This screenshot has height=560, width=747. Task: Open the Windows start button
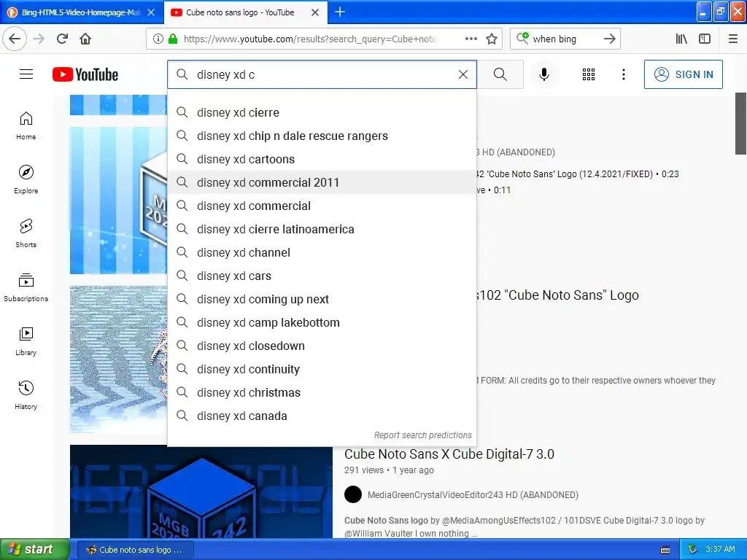point(35,549)
